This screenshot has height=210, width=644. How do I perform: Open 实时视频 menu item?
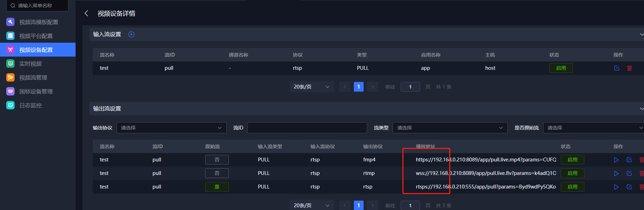[x=38, y=64]
